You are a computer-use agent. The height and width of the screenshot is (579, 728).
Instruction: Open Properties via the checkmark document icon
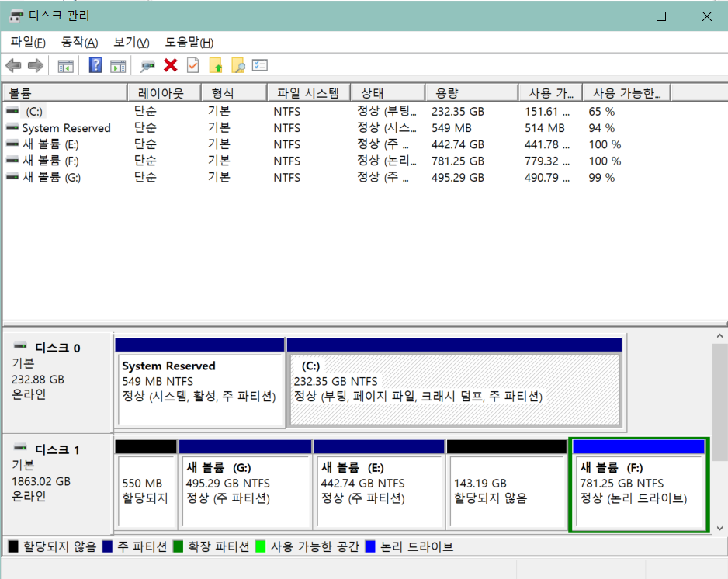(193, 65)
